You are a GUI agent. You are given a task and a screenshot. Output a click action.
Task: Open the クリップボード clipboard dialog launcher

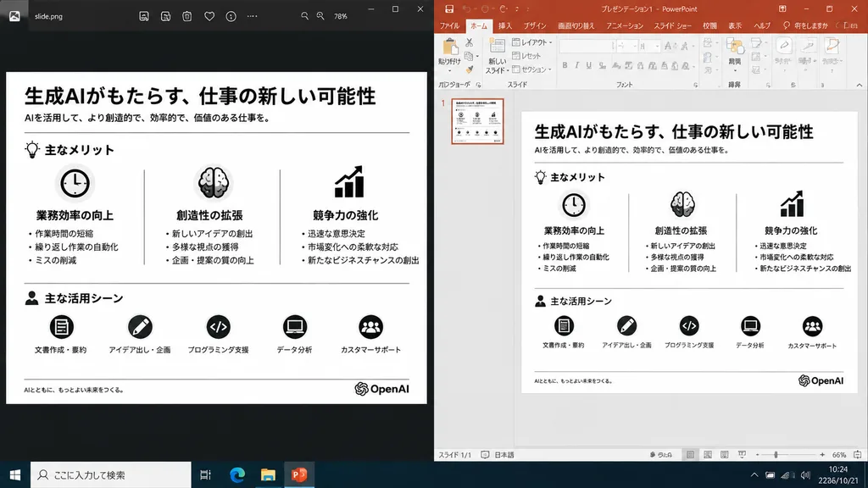478,86
